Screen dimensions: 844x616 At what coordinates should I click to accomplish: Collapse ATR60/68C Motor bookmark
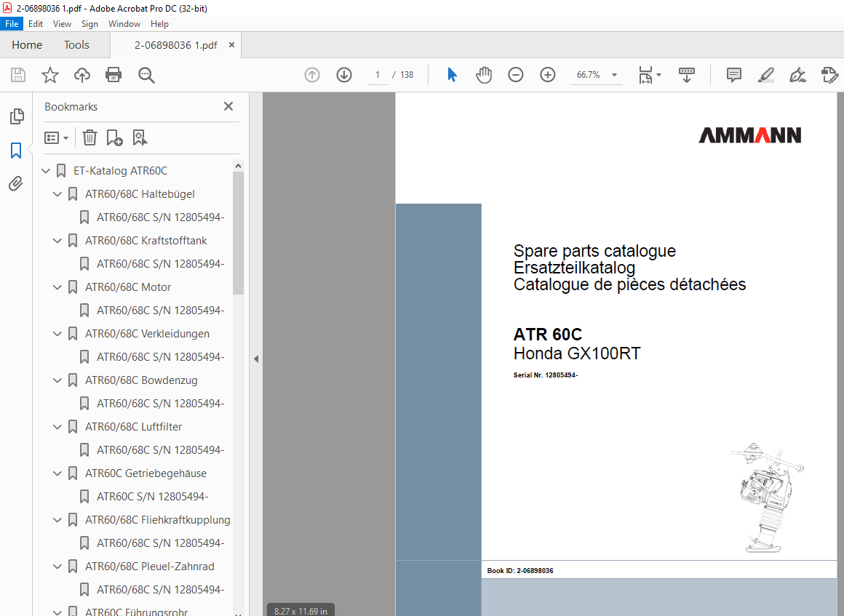click(57, 287)
